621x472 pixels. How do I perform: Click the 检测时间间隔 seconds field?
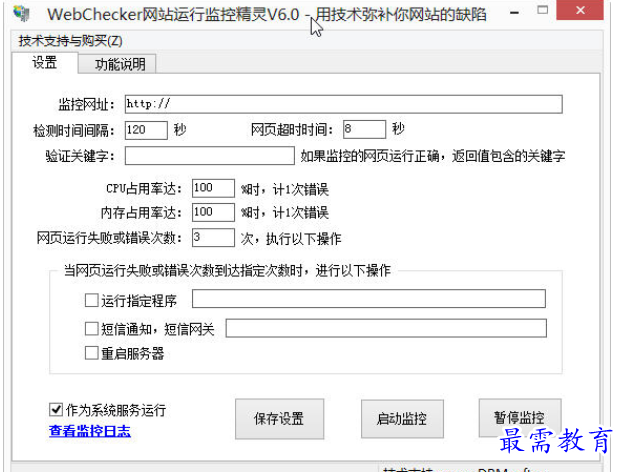pos(146,130)
